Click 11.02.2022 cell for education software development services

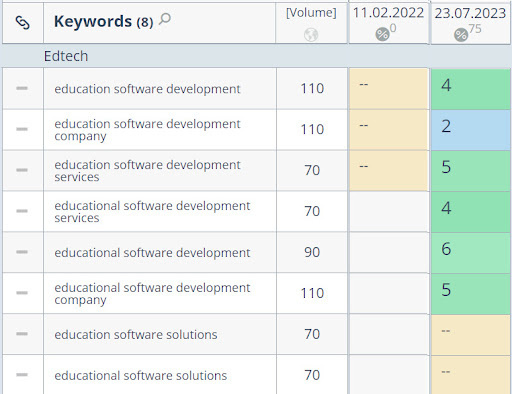(388, 170)
